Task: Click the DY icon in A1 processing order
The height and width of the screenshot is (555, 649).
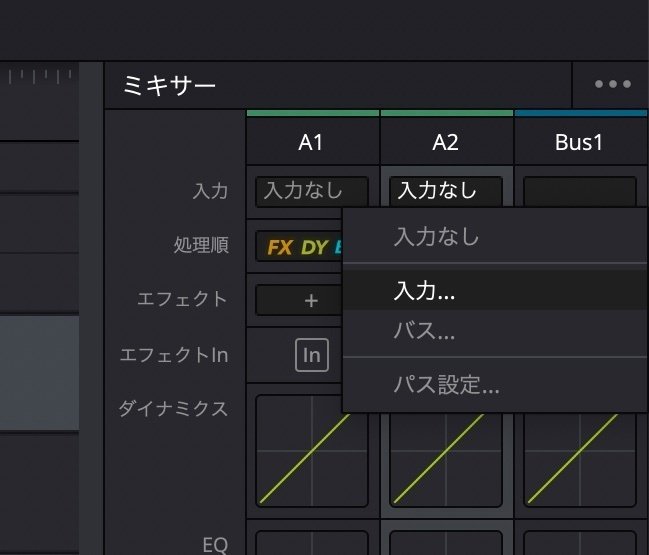Action: pyautogui.click(x=314, y=247)
